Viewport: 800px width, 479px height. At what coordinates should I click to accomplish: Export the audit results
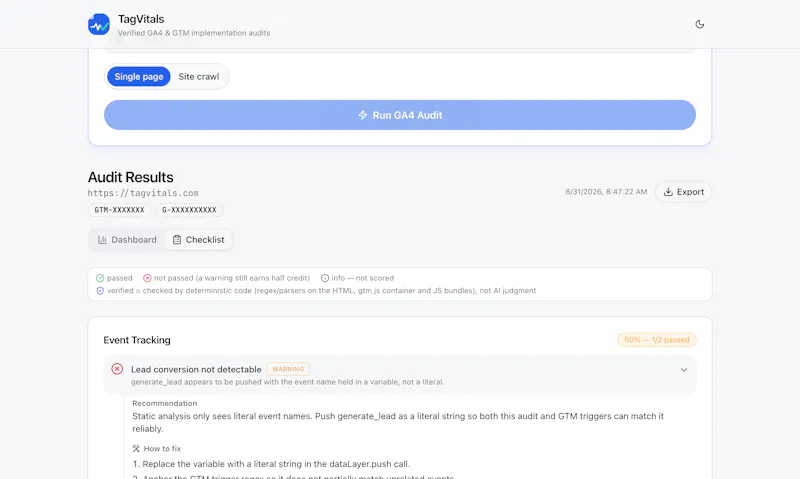click(683, 192)
